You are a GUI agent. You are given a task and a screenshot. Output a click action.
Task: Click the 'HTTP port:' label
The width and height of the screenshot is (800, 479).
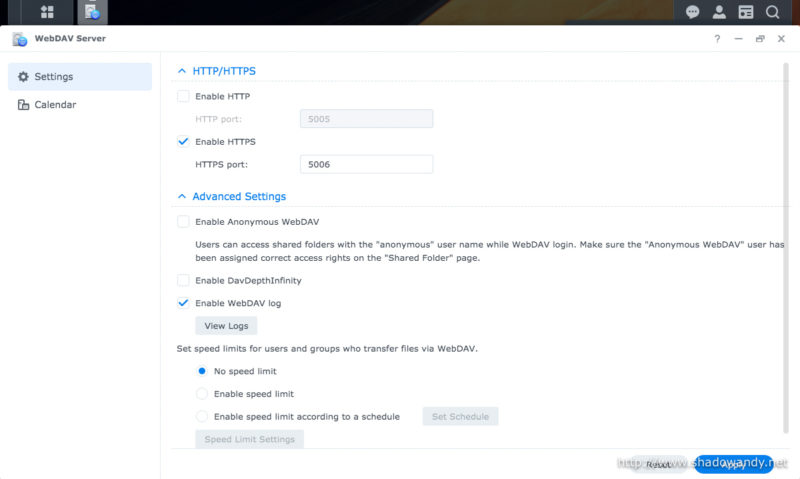[218, 119]
